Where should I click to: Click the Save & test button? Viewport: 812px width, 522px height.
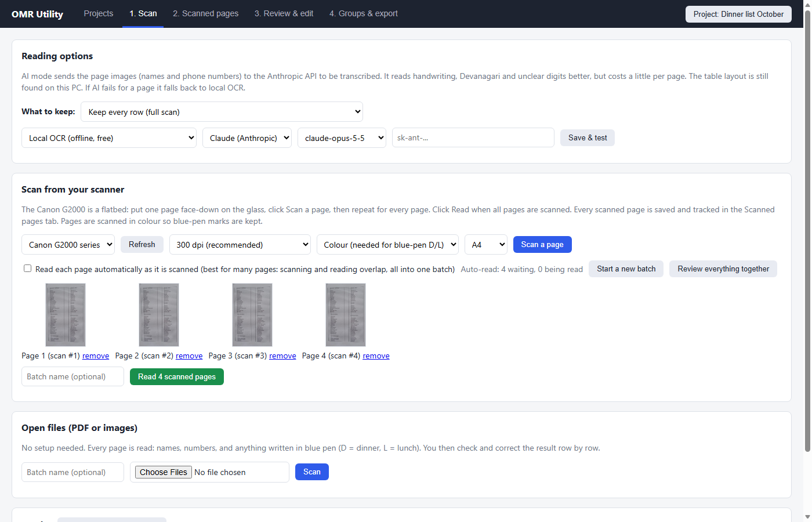[x=588, y=137]
